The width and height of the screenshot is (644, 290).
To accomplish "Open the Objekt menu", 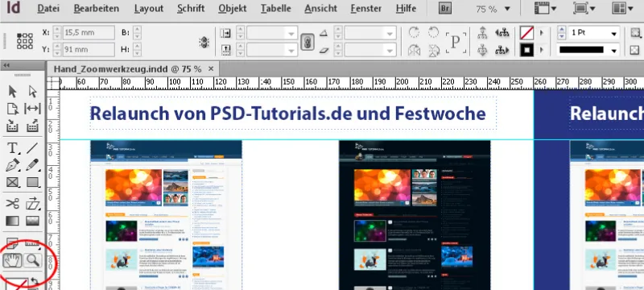I will click(233, 8).
